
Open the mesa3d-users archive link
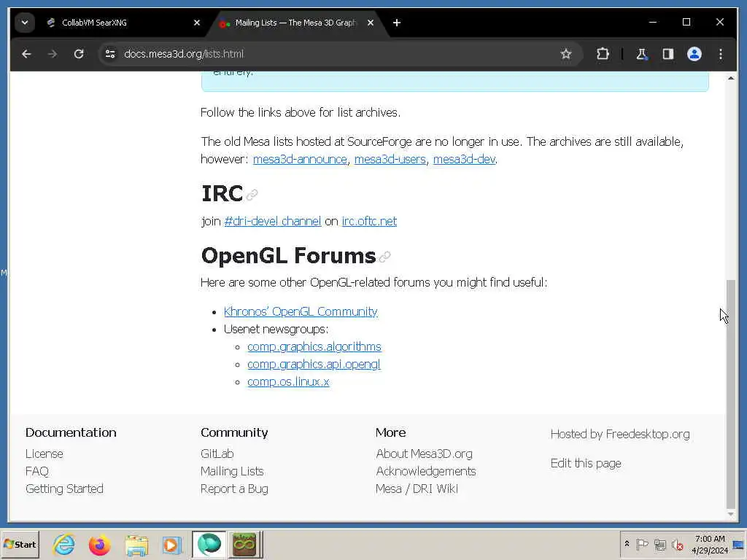[390, 159]
